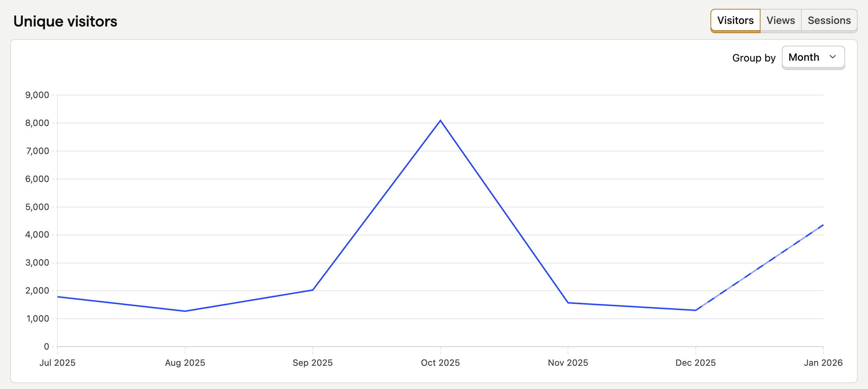This screenshot has height=389, width=868.
Task: Click the dashed line segment toward Jan 2026
Action: (759, 268)
